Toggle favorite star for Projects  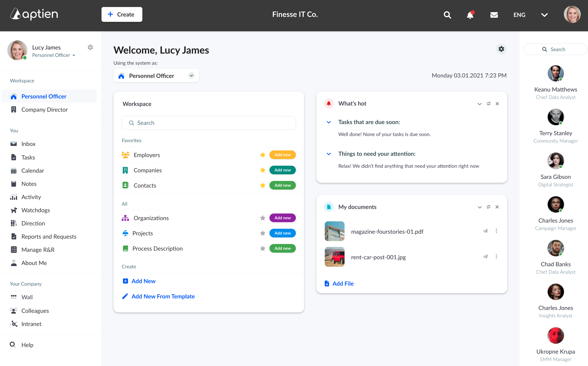(262, 233)
